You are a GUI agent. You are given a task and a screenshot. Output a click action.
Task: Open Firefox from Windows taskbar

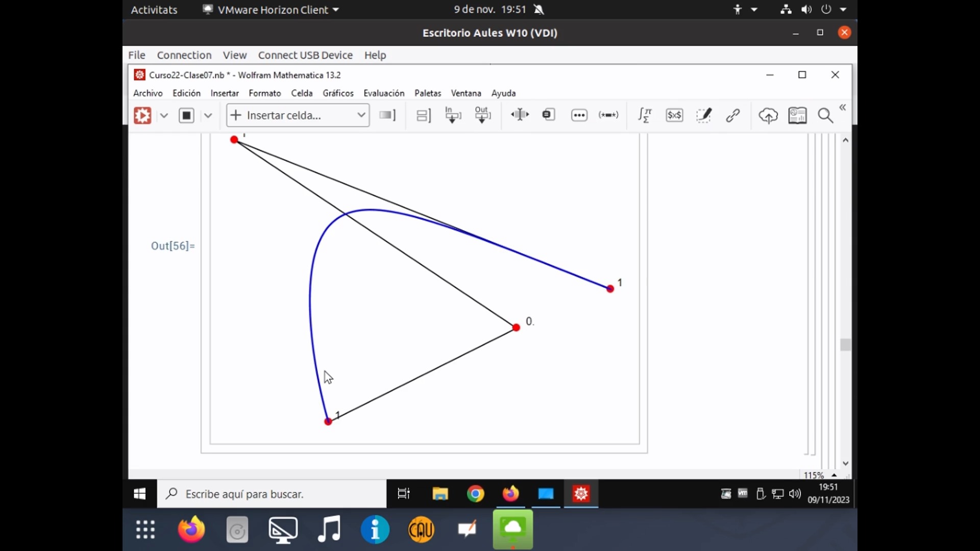(x=510, y=494)
